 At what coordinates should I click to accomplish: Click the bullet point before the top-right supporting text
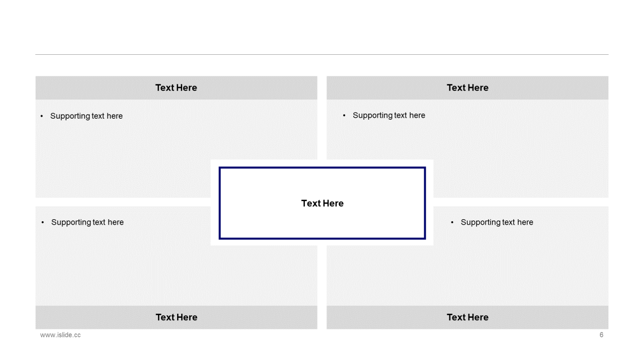coord(344,116)
